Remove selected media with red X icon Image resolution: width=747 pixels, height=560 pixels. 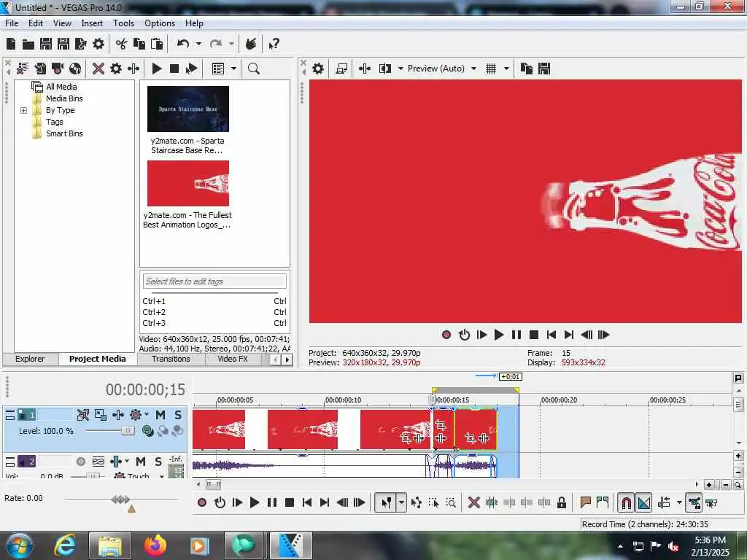click(98, 69)
